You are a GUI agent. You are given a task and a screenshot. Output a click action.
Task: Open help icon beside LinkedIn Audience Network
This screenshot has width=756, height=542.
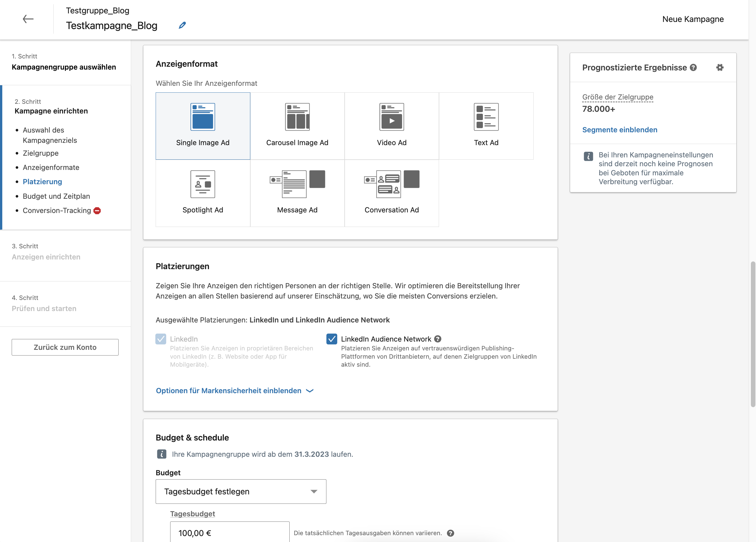[x=438, y=339]
